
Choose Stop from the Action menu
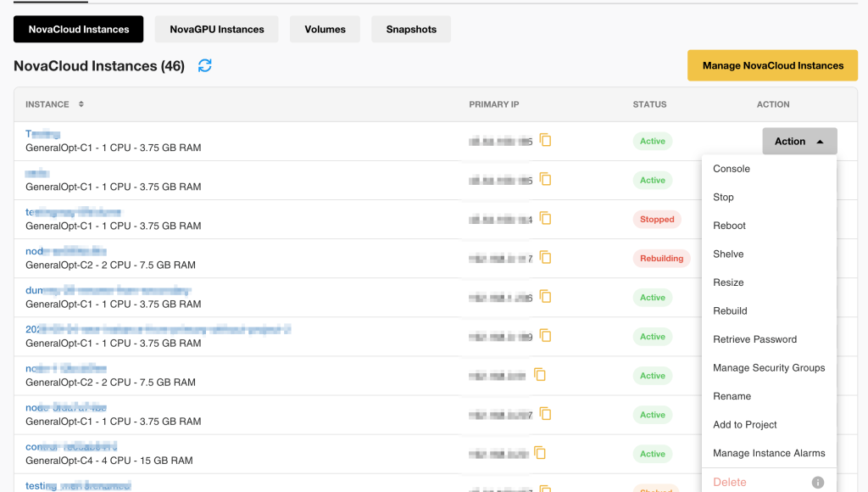point(723,198)
